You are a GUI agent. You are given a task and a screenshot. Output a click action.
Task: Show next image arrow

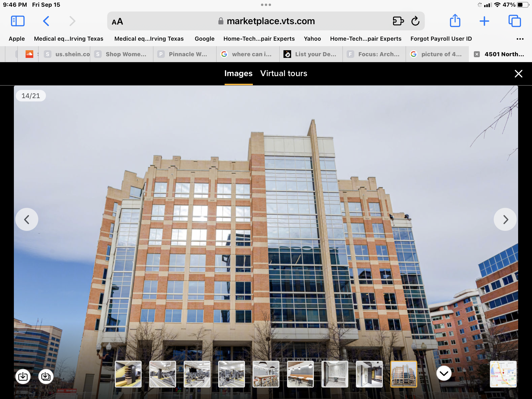pyautogui.click(x=505, y=219)
